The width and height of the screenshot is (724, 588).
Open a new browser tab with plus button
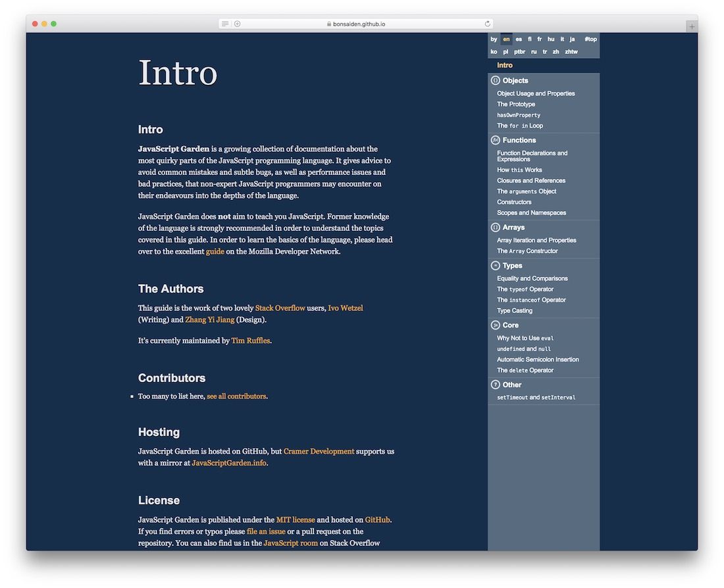coord(691,27)
